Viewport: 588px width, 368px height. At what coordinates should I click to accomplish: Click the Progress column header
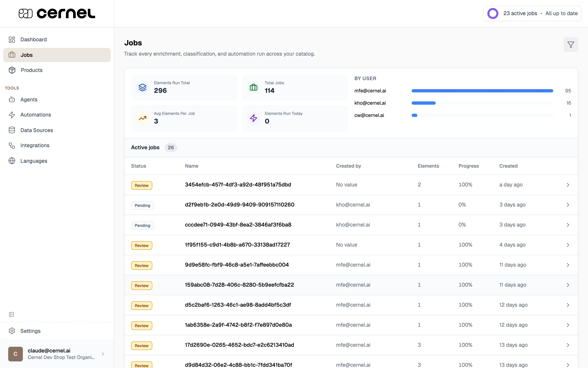pyautogui.click(x=468, y=166)
